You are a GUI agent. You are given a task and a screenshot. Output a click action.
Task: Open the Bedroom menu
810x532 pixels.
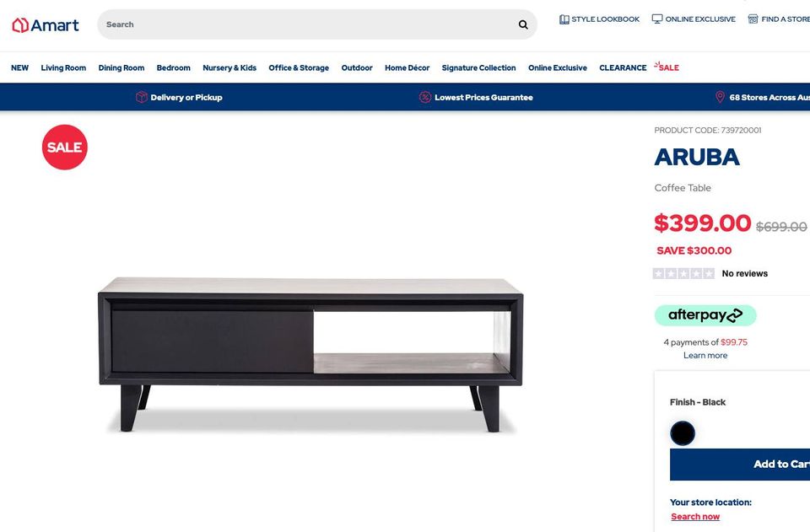174,67
